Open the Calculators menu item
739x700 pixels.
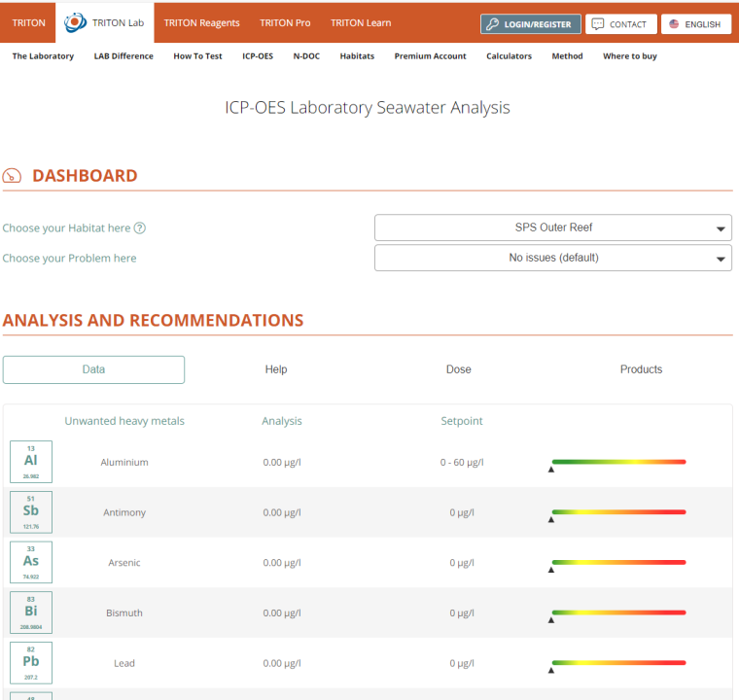pos(509,56)
